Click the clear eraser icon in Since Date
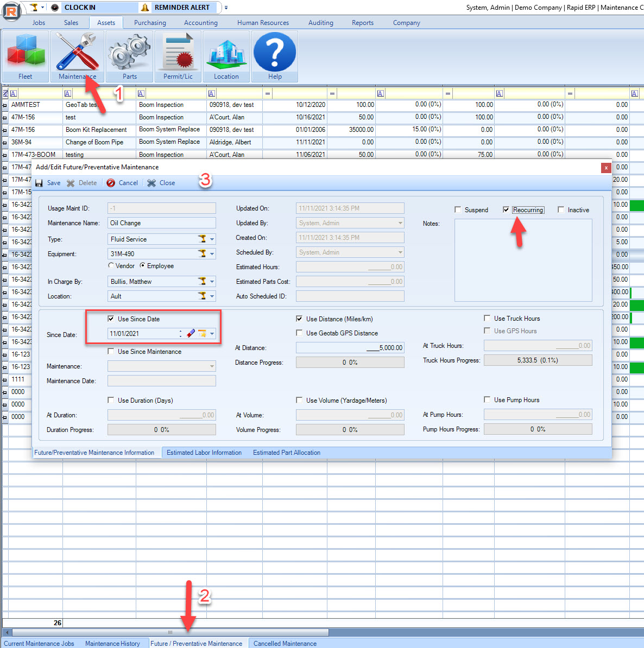Image resolution: width=644 pixels, height=648 pixels. click(191, 334)
